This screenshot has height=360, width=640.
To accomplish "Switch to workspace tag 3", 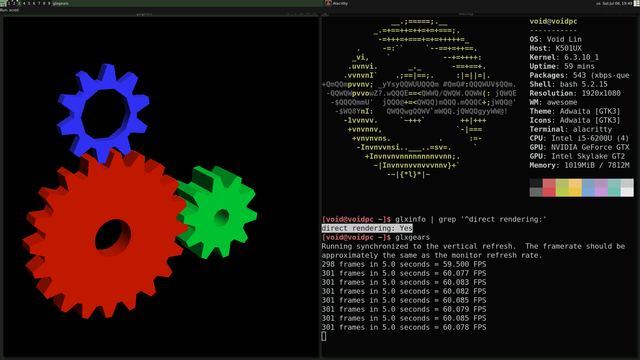I will tap(19, 3).
